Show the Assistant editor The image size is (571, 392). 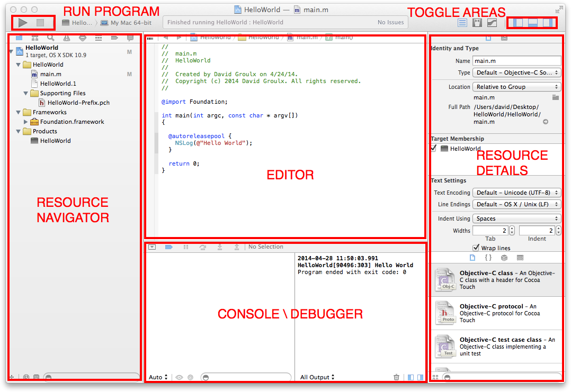[477, 23]
